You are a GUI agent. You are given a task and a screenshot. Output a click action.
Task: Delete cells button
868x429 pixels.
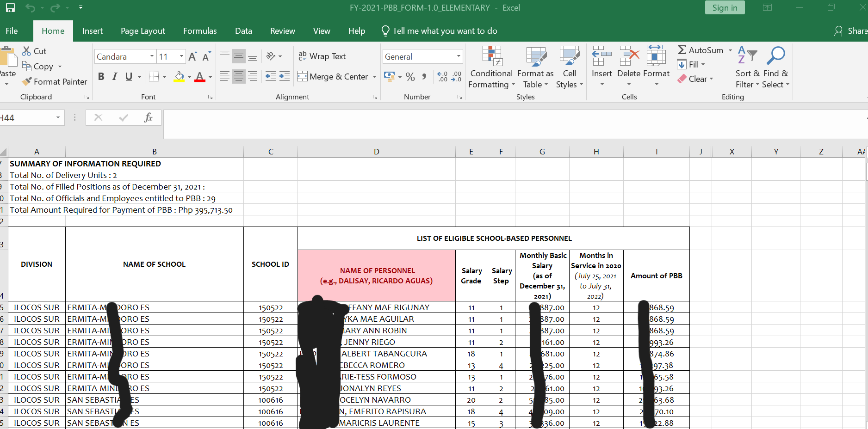coord(629,67)
